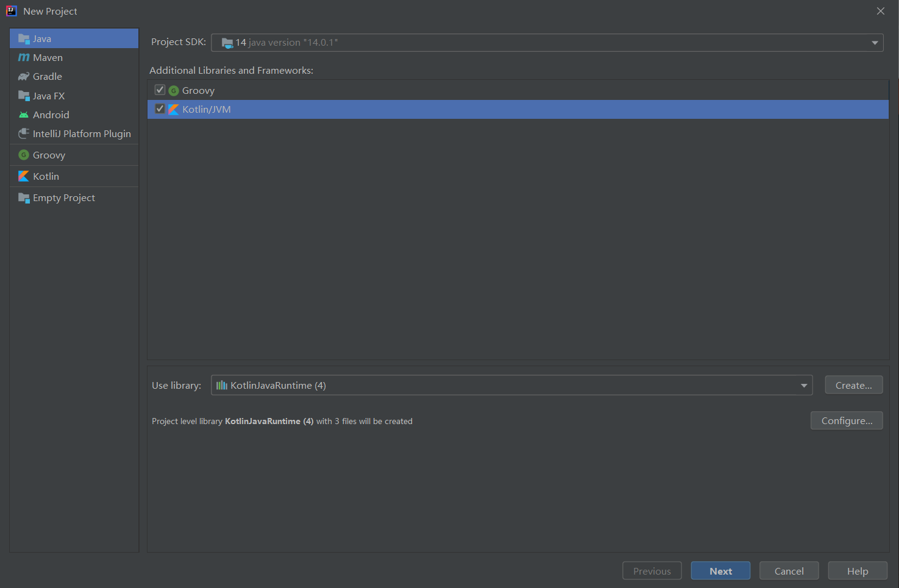Click the Java folder icon in sidebar
This screenshot has height=588, width=899.
click(24, 39)
